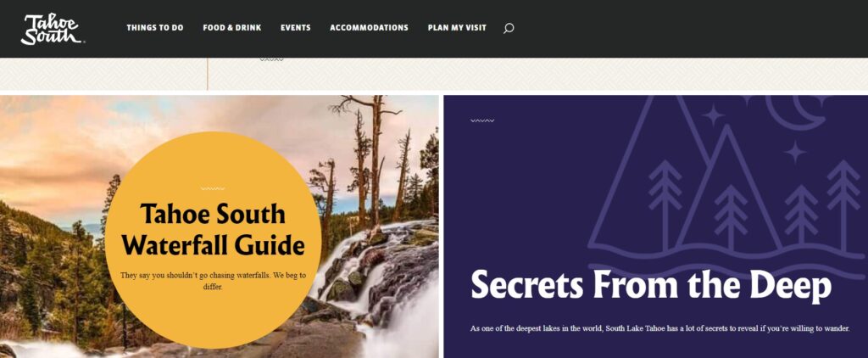The width and height of the screenshot is (868, 358).
Task: Open the Accommodations menu
Action: tap(370, 28)
